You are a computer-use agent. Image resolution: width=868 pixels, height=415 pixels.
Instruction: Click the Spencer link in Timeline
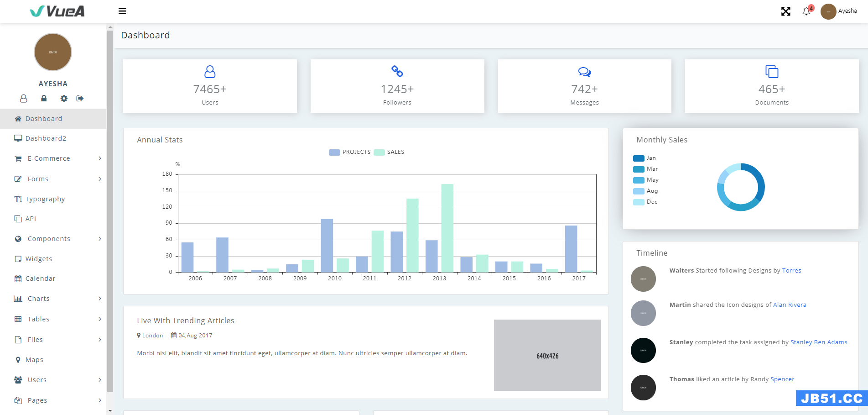click(x=782, y=379)
